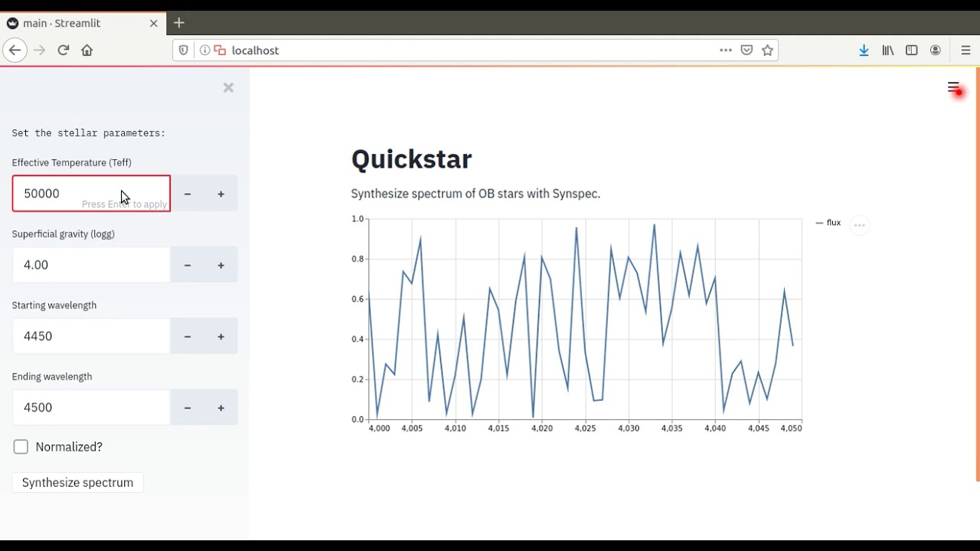
Task: Save page to Pocket icon
Action: pyautogui.click(x=746, y=51)
